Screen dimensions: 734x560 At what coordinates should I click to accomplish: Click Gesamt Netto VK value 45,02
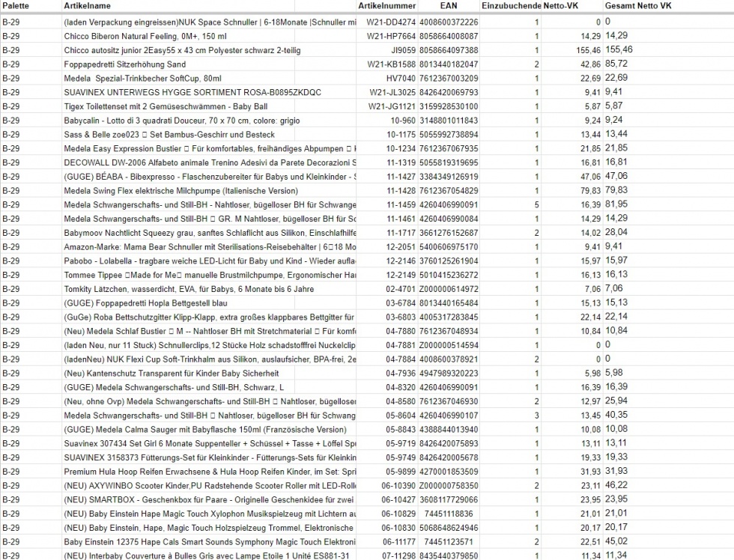tap(616, 541)
